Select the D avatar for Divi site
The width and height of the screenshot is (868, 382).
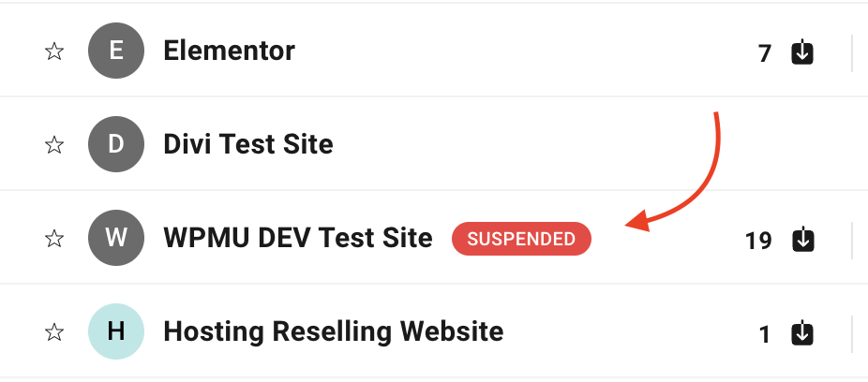coord(116,144)
